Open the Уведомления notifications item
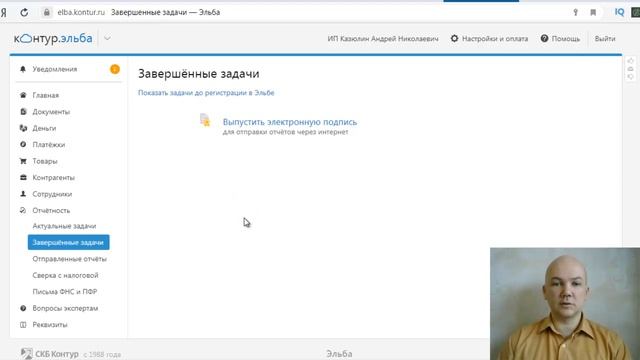The height and width of the screenshot is (360, 640). point(55,69)
